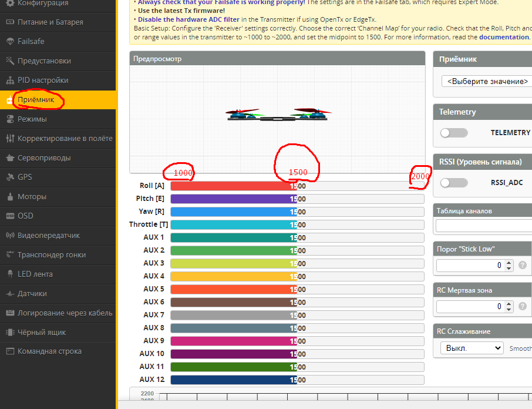This screenshot has height=409, width=532.
Task: Click the Видеопередатчик antenna icon
Action: pyautogui.click(x=10, y=236)
